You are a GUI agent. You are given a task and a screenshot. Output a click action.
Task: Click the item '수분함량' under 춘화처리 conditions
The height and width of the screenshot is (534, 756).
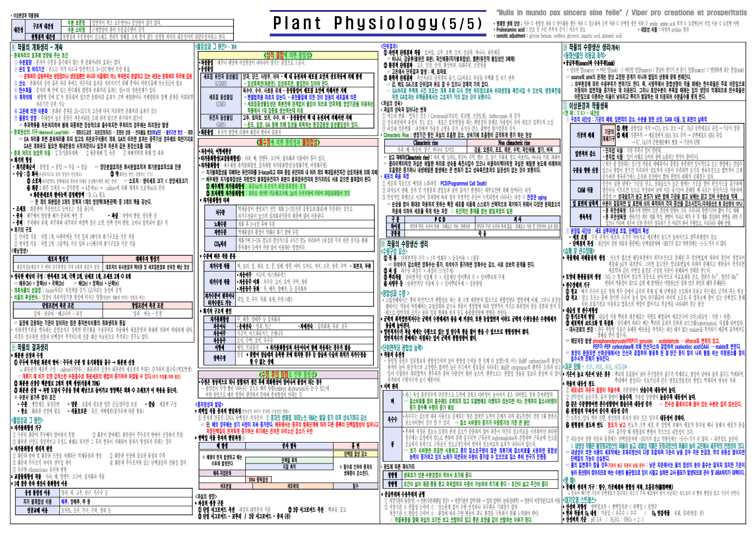coord(26,62)
